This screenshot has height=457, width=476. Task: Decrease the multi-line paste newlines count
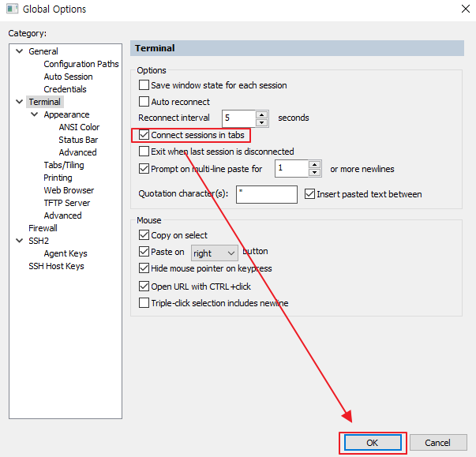pyautogui.click(x=314, y=172)
